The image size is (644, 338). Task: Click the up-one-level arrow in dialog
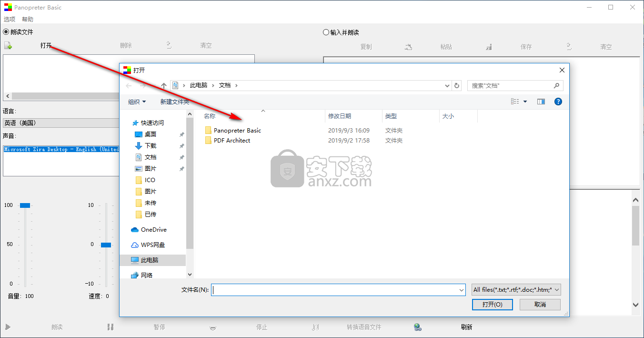click(164, 86)
